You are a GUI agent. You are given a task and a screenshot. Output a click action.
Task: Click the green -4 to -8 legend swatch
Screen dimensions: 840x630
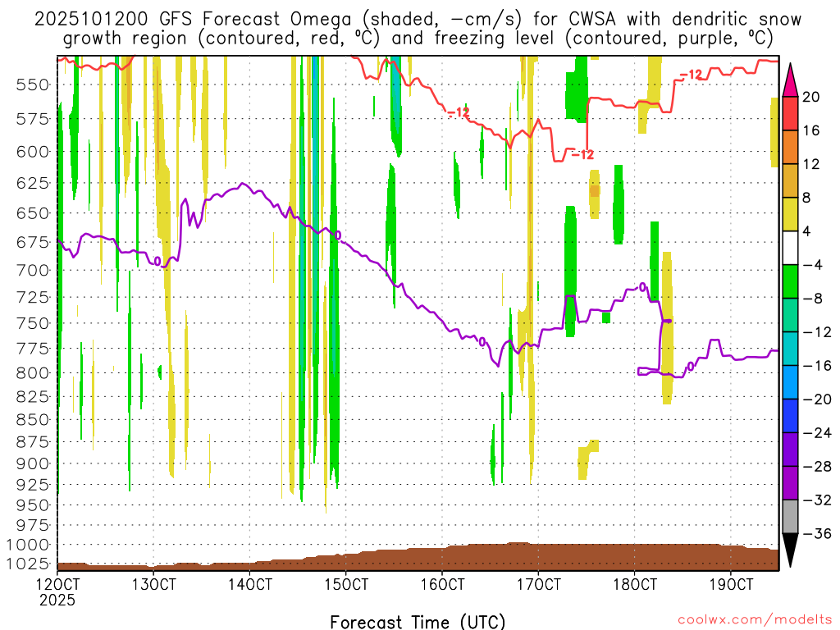pyautogui.click(x=790, y=281)
